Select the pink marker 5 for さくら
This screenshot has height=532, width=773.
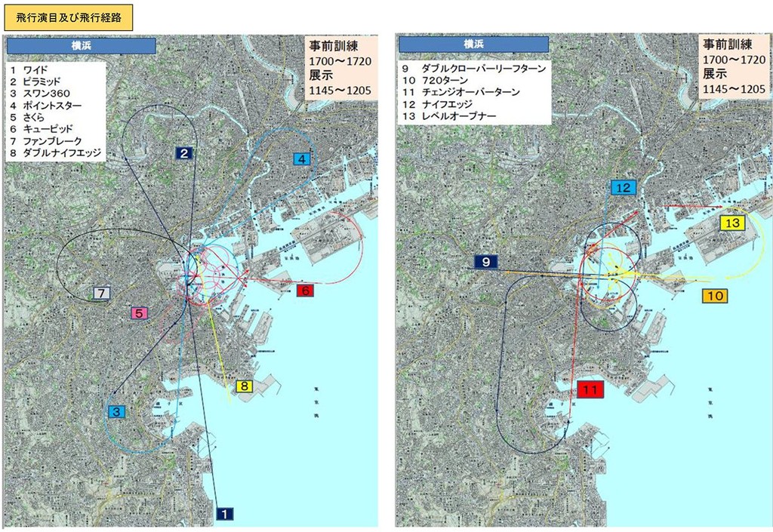[x=140, y=311]
